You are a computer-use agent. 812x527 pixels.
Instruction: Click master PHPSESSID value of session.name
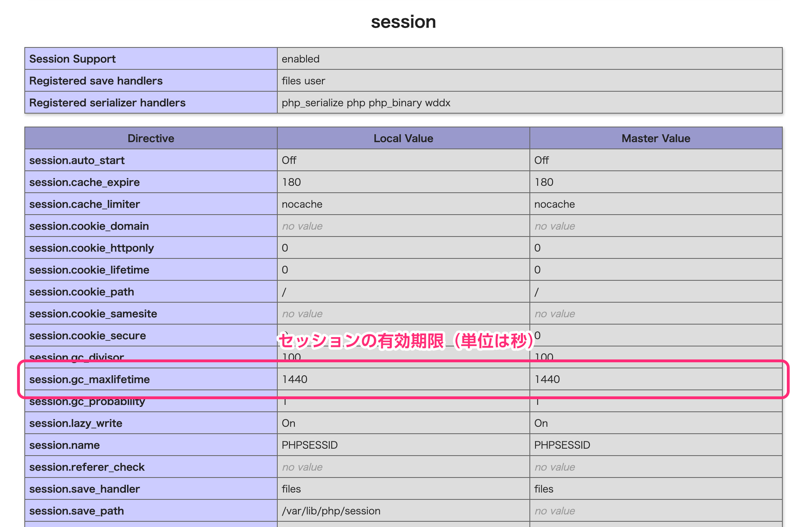[x=562, y=445]
